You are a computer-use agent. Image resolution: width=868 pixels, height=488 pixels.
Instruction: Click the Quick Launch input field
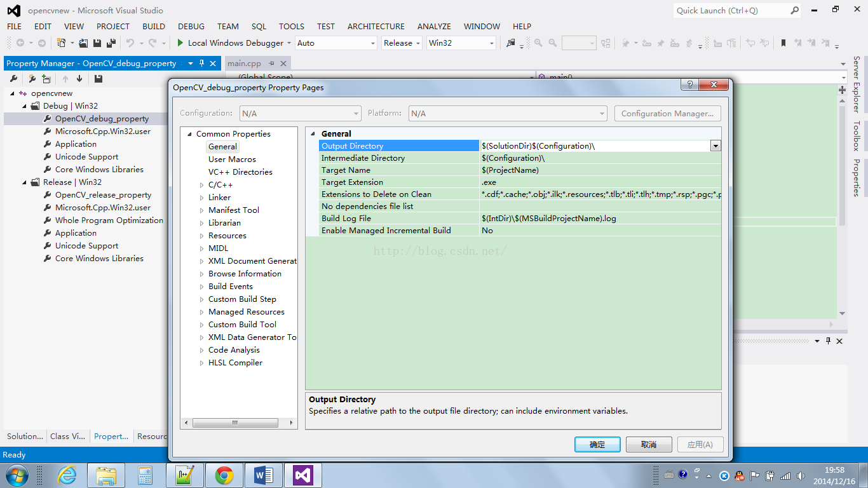[x=731, y=10]
